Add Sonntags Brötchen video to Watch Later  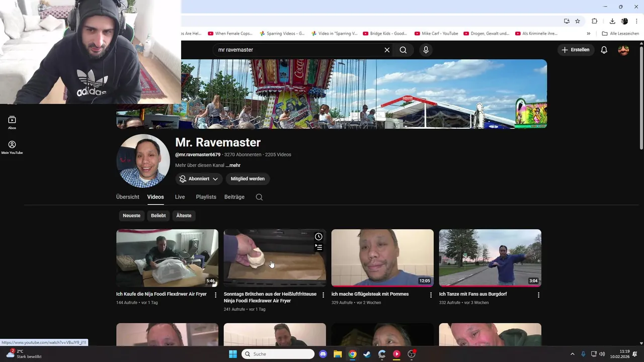[318, 237]
